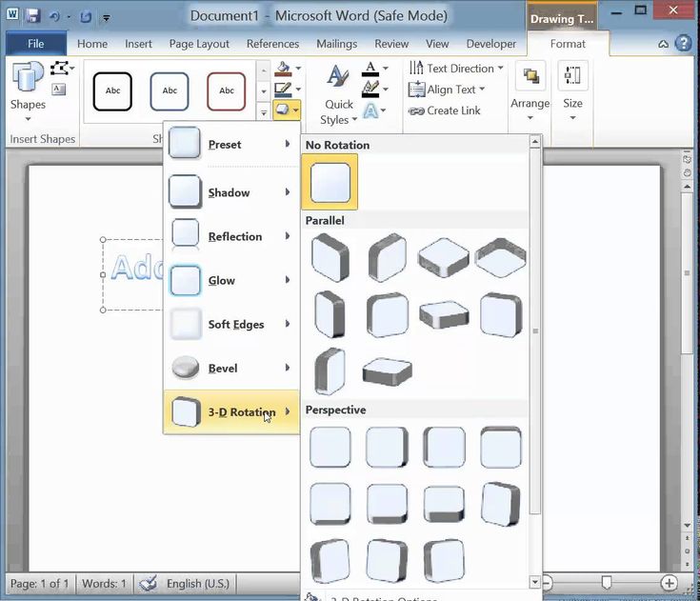Choose the No Rotation preset thumbnail

click(330, 182)
